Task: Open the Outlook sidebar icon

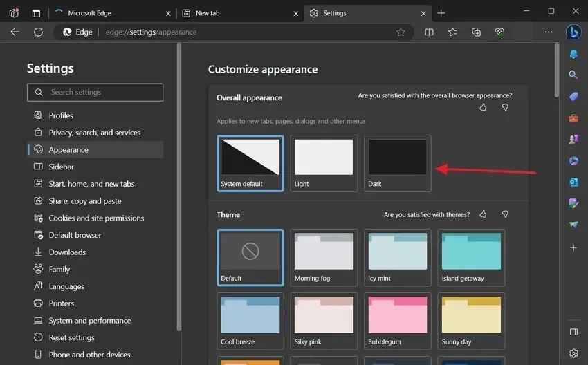Action: pyautogui.click(x=573, y=182)
